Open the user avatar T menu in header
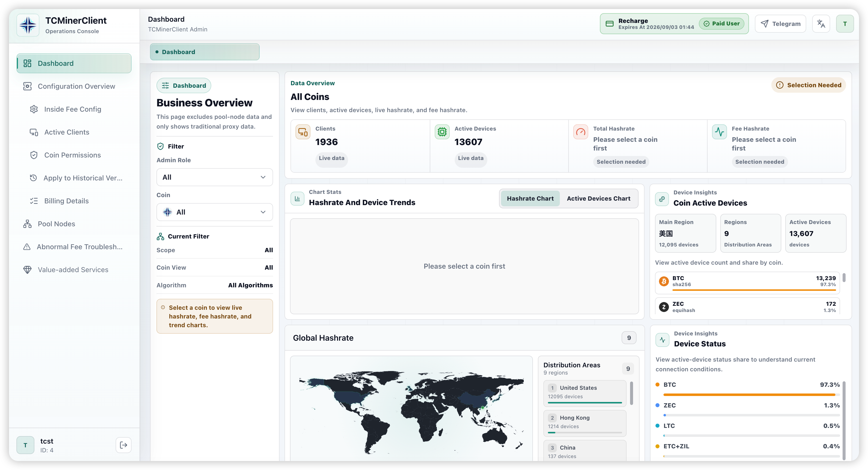This screenshot has height=470, width=868. pos(845,24)
